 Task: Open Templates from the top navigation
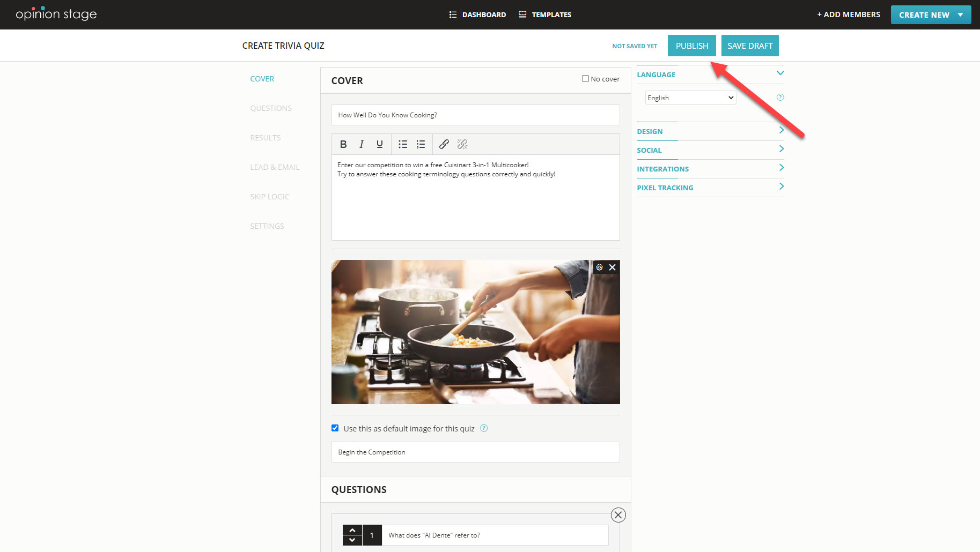(x=545, y=15)
